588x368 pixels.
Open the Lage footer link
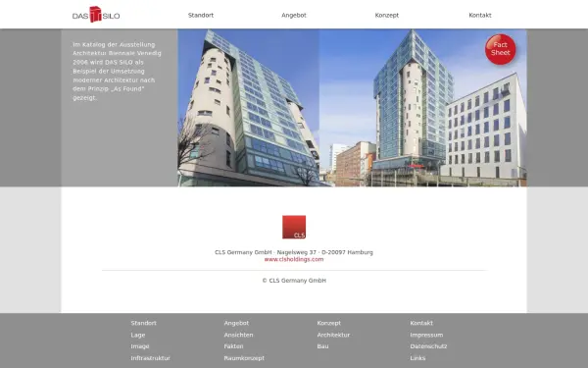(138, 335)
